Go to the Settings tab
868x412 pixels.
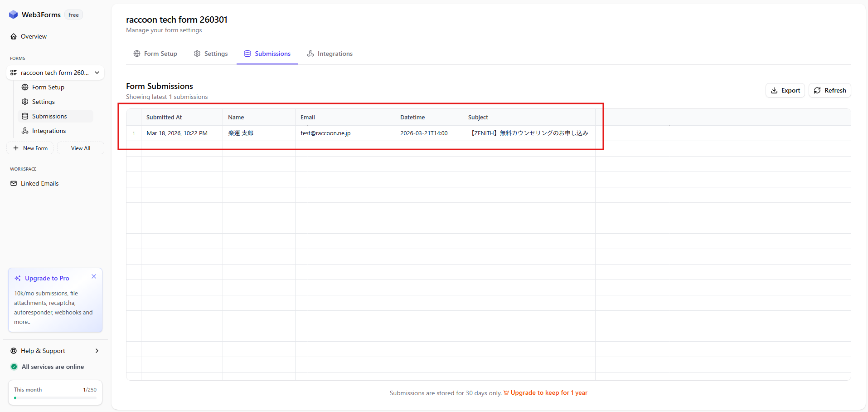(x=211, y=54)
